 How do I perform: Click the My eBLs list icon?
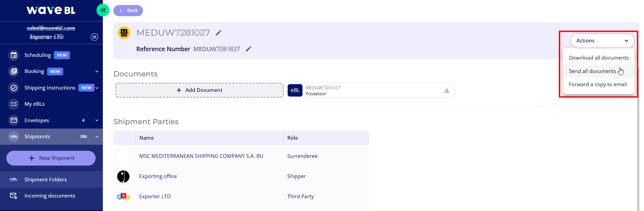14,104
